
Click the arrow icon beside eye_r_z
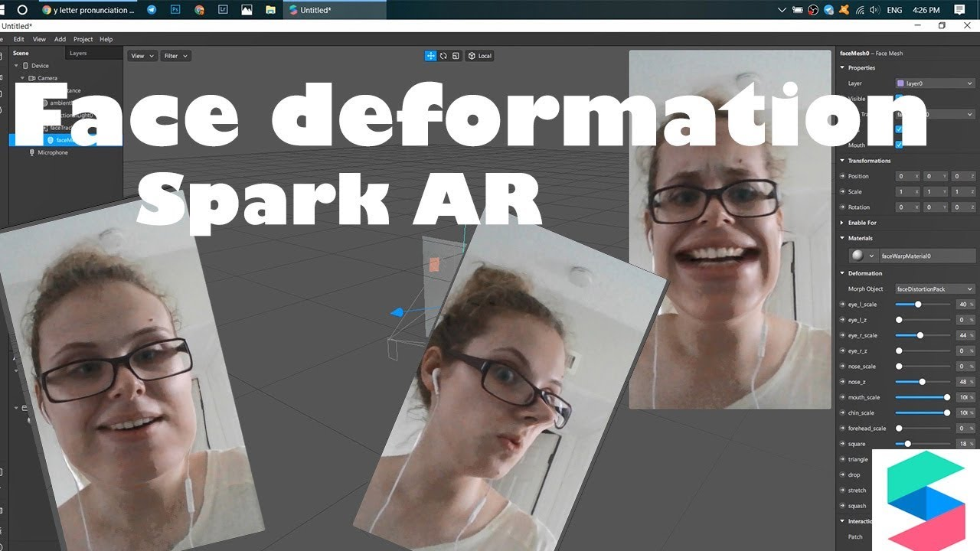(x=843, y=351)
